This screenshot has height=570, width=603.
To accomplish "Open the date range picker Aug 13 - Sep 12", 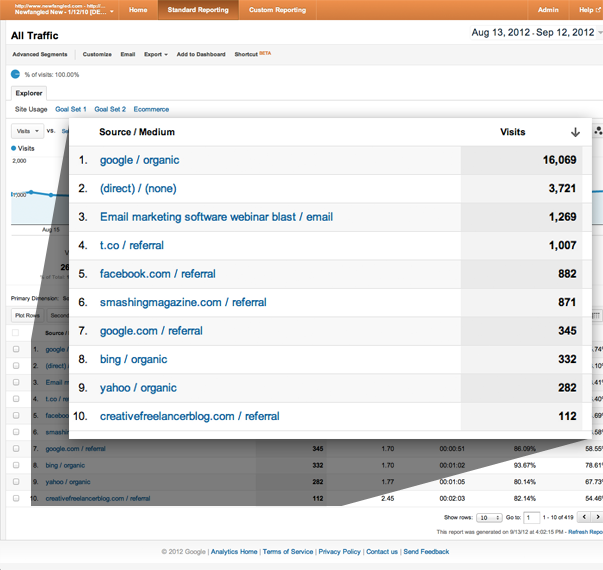I will [536, 32].
